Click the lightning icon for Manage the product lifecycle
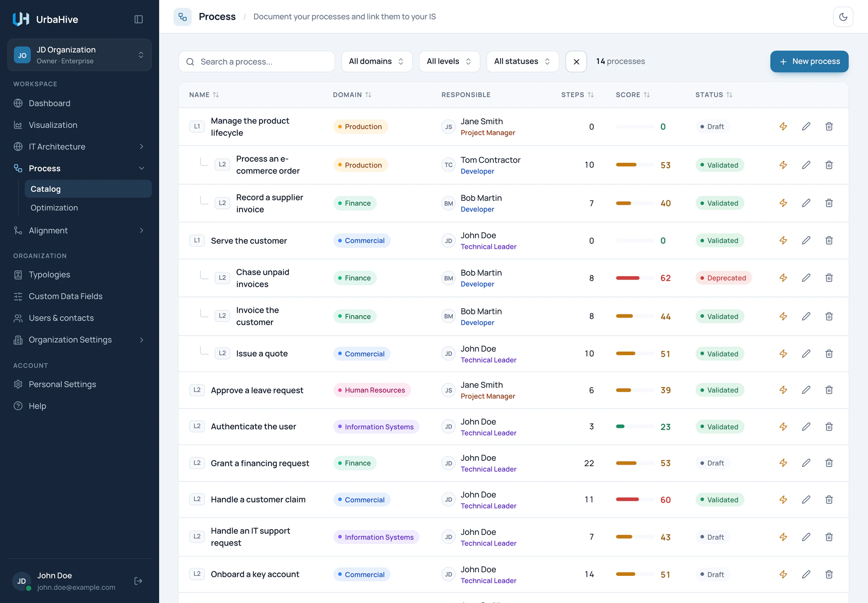This screenshot has height=603, width=868. point(783,126)
